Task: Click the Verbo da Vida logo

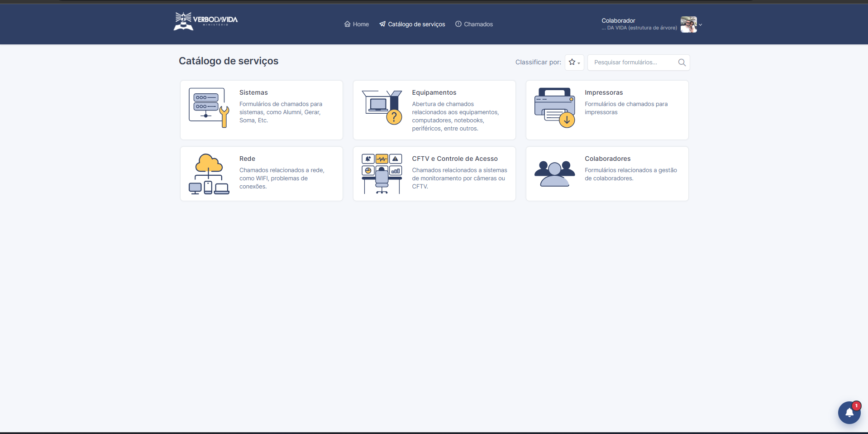Action: 206,21
